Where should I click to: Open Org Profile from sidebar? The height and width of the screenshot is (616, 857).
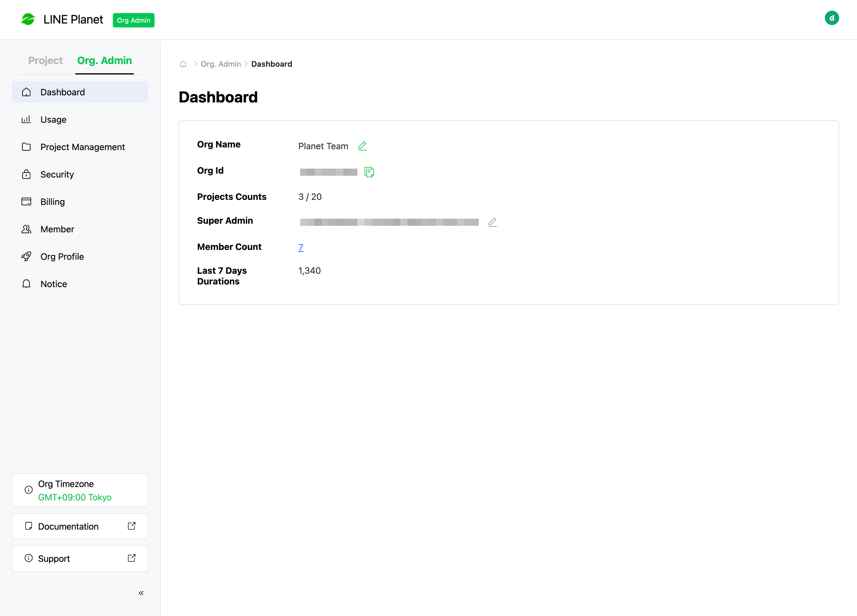click(x=62, y=256)
